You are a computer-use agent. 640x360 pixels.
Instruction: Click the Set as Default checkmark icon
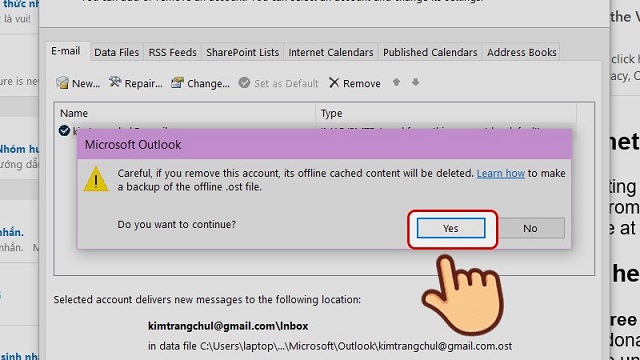point(244,83)
